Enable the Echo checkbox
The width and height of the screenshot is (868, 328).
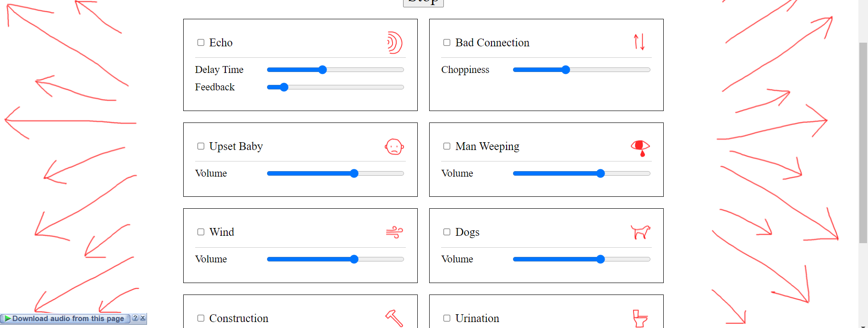tap(201, 43)
